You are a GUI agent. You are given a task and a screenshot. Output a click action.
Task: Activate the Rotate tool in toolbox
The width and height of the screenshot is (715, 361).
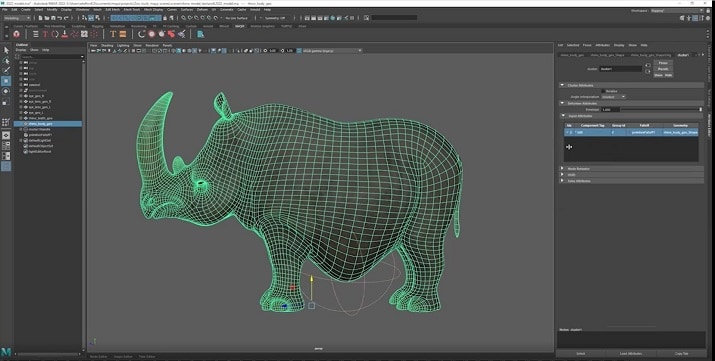coord(6,92)
